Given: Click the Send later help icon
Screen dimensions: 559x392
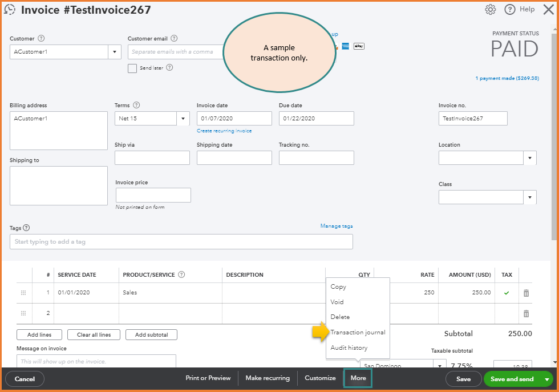Looking at the screenshot, I should tap(170, 67).
